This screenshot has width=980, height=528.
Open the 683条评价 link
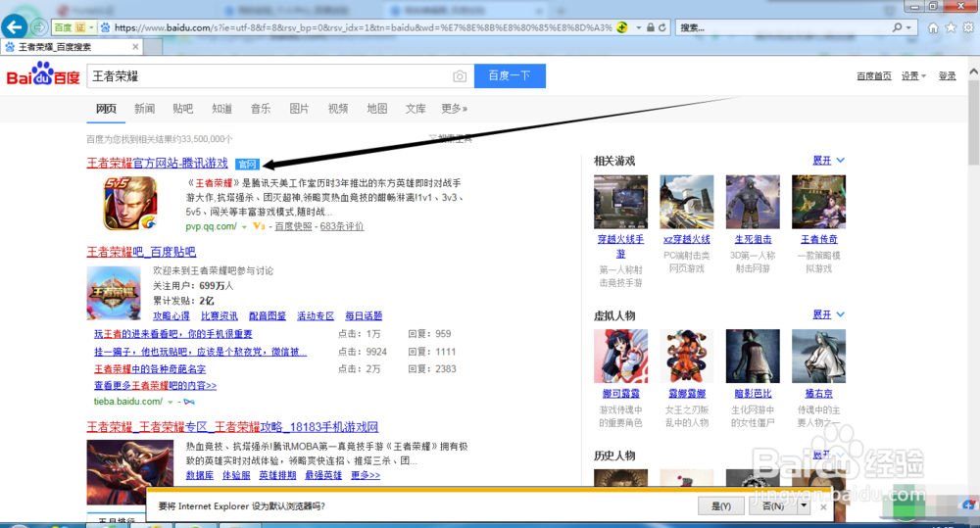point(342,226)
